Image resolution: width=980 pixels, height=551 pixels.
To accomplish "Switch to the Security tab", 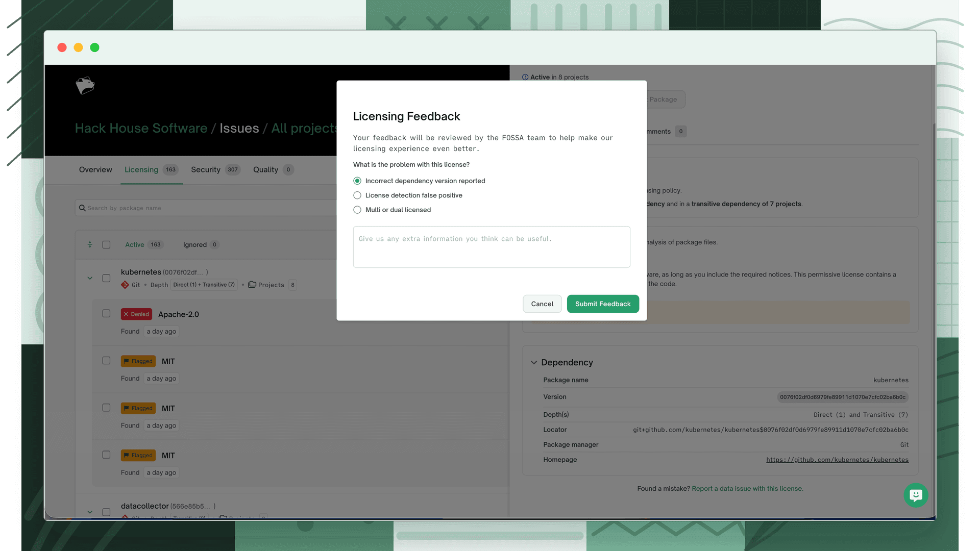I will (215, 169).
